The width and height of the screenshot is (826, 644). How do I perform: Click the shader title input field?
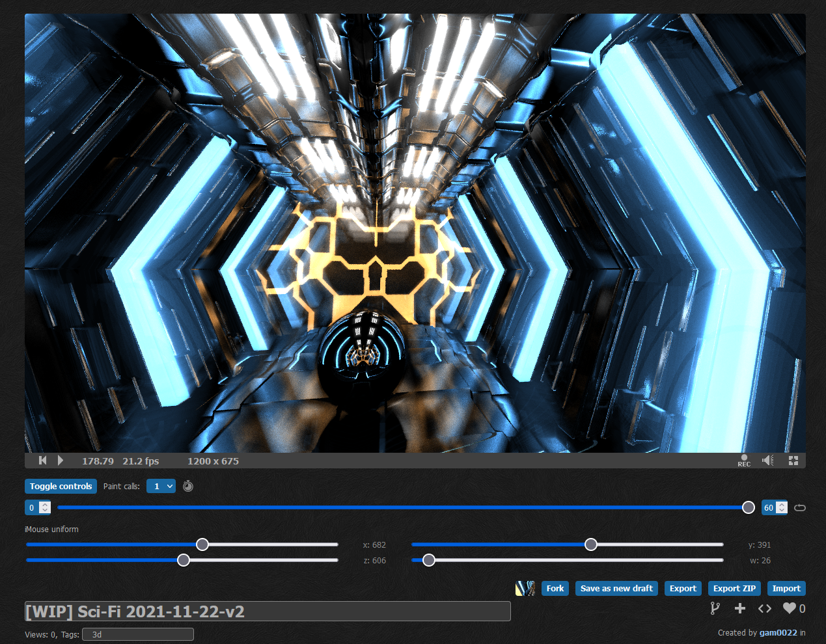(x=268, y=611)
